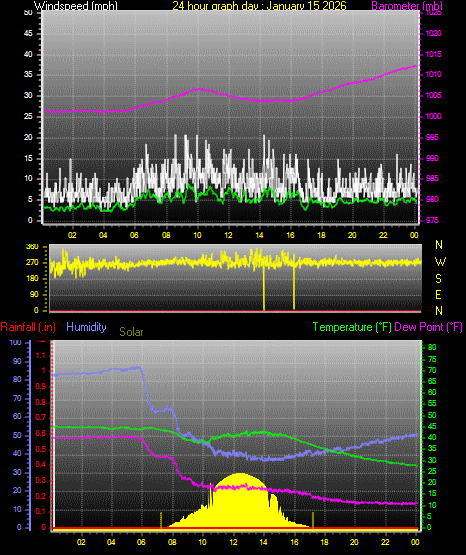Click rainfall axis value "0.3"
This screenshot has width=466, height=555.
tap(41, 480)
